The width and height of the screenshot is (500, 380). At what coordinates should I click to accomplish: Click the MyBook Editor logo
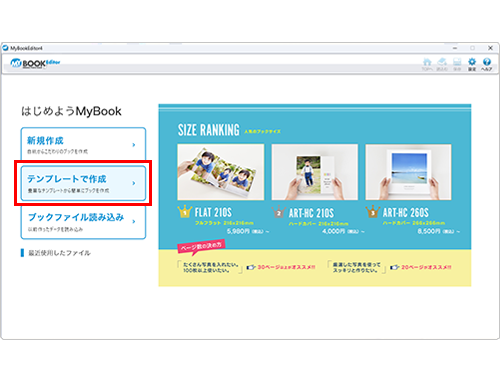[35, 63]
